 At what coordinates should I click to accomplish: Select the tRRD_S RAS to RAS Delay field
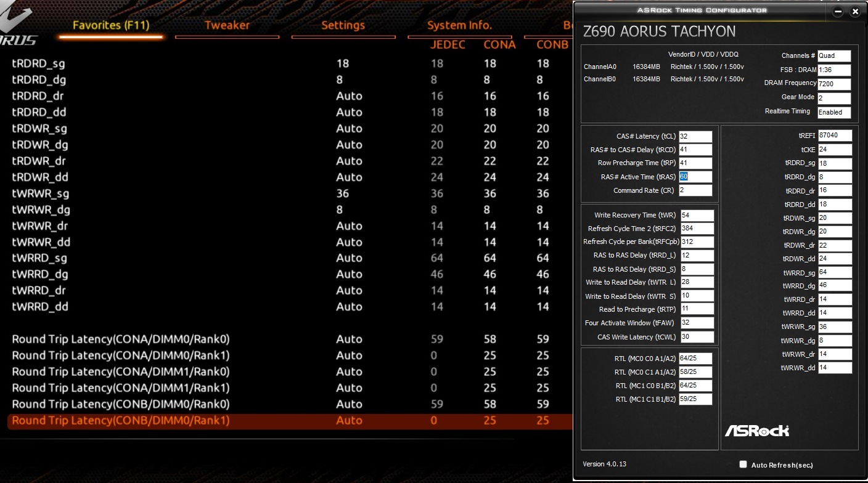(697, 269)
